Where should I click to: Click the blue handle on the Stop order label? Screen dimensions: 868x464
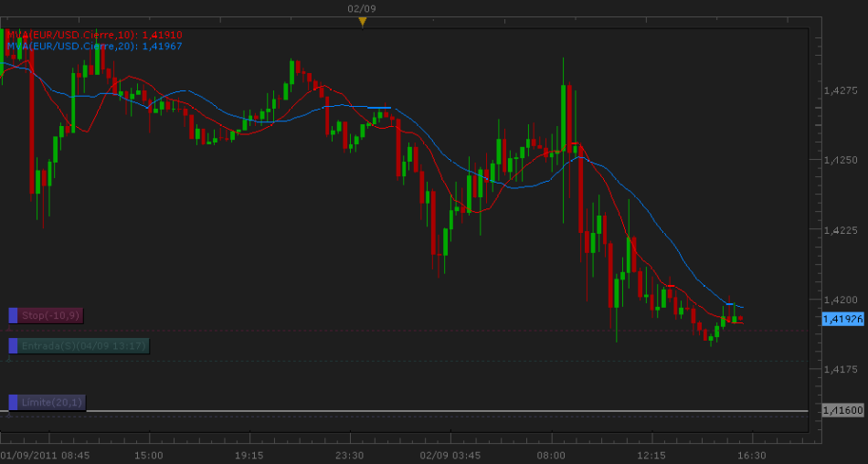13,315
